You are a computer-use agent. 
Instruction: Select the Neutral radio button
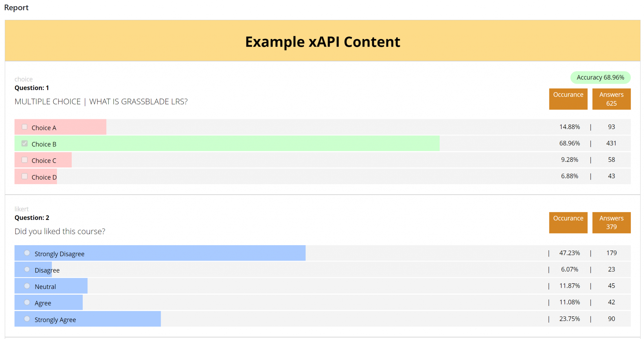click(x=27, y=285)
